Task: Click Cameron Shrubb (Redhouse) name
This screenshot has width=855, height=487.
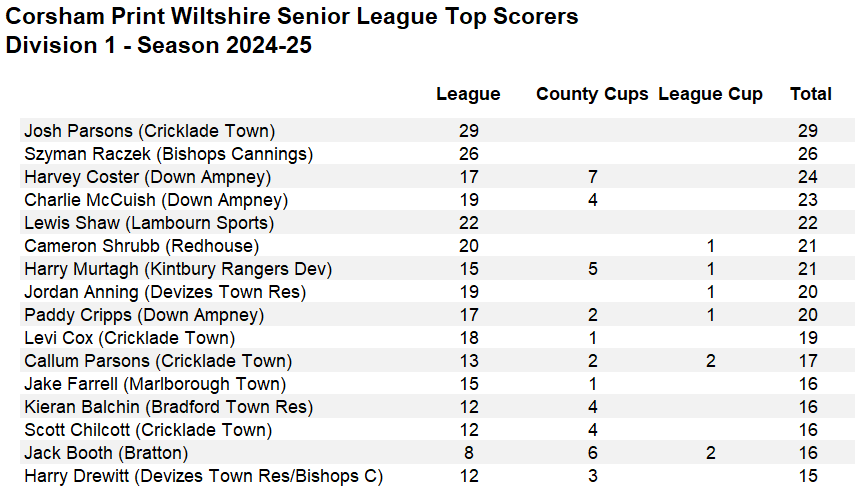Action: 141,246
